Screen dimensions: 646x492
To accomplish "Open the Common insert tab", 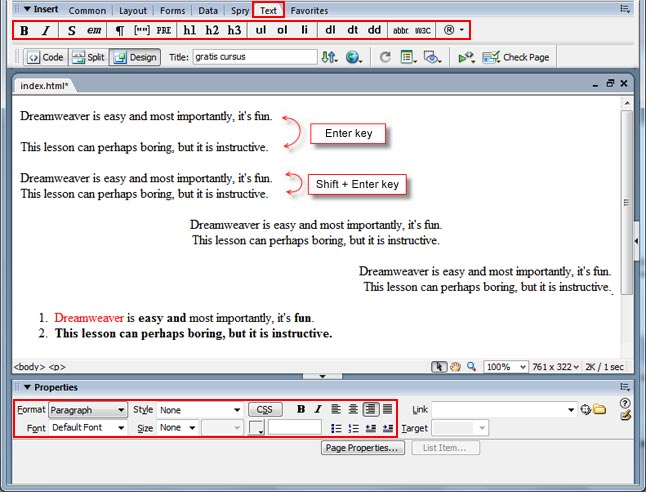I will pos(87,11).
